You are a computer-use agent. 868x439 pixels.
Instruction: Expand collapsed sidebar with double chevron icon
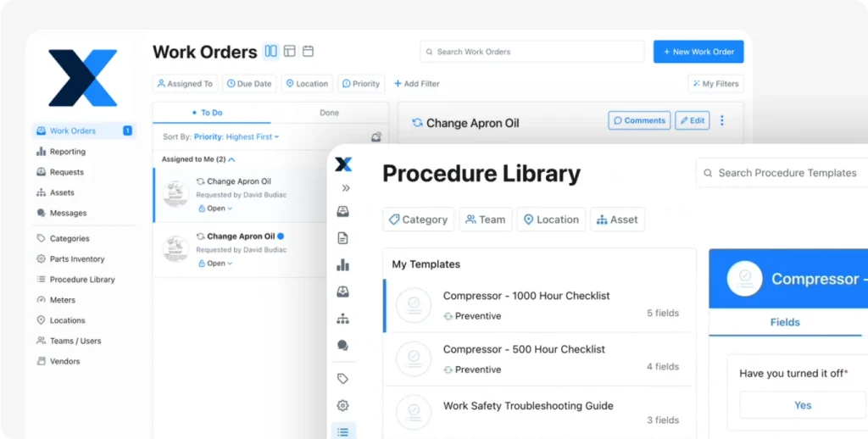[x=346, y=188]
